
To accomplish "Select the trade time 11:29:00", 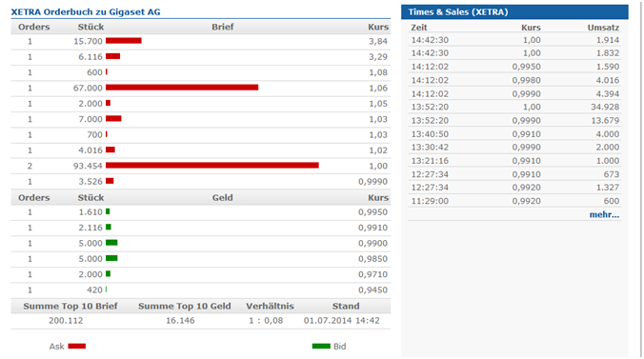I will pyautogui.click(x=430, y=201).
